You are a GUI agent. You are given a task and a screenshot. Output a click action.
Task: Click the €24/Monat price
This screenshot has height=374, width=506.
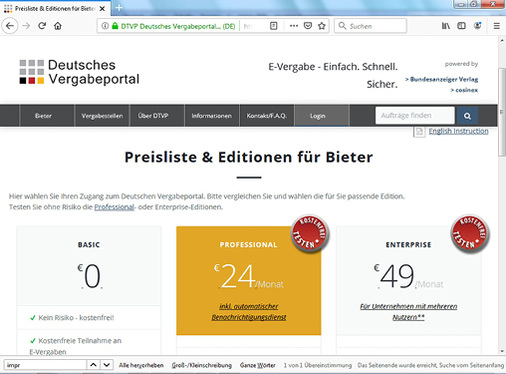(249, 276)
